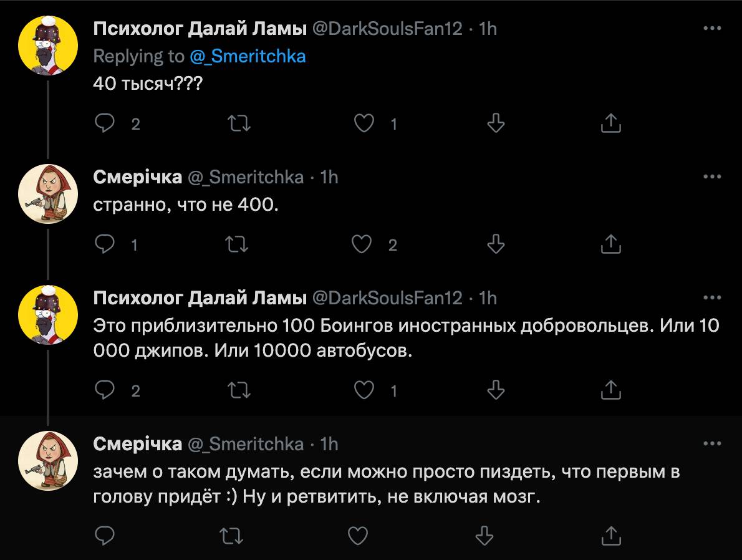Like the "странно, что не 400." tweet

[x=362, y=244]
